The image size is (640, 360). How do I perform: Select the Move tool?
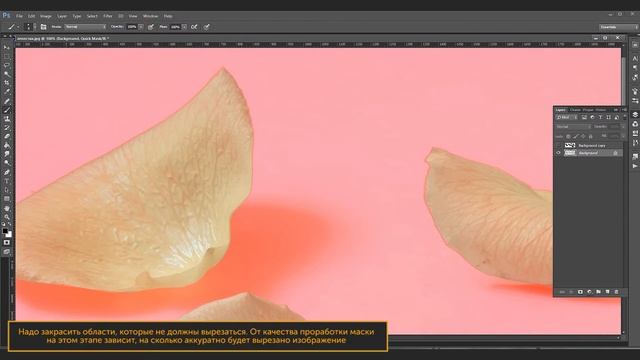7,48
